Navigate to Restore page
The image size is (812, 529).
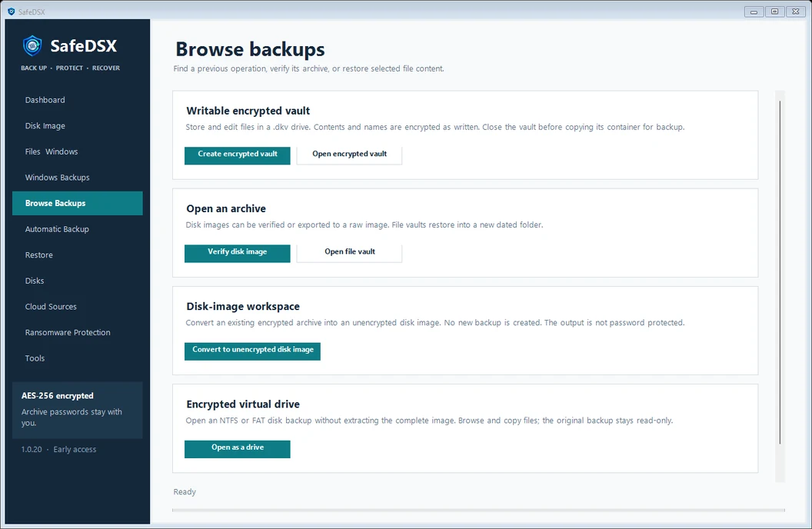click(x=77, y=255)
